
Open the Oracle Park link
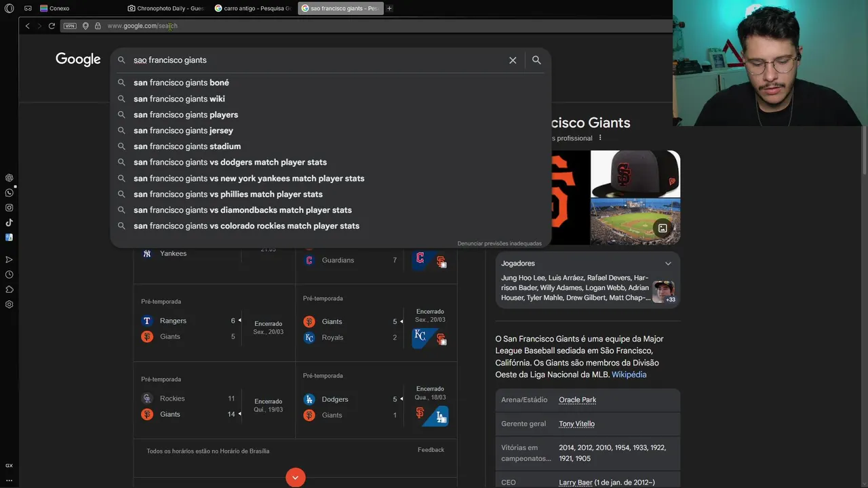click(x=577, y=400)
